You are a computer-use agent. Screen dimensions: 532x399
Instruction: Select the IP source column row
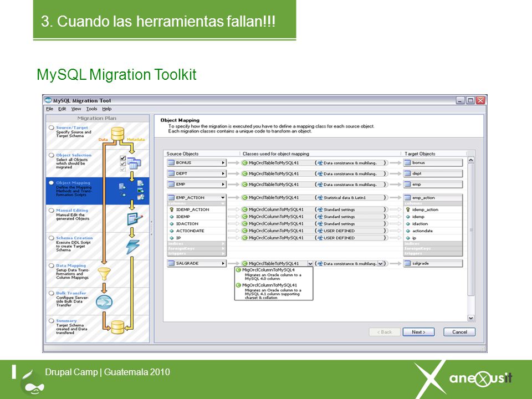[x=196, y=238]
